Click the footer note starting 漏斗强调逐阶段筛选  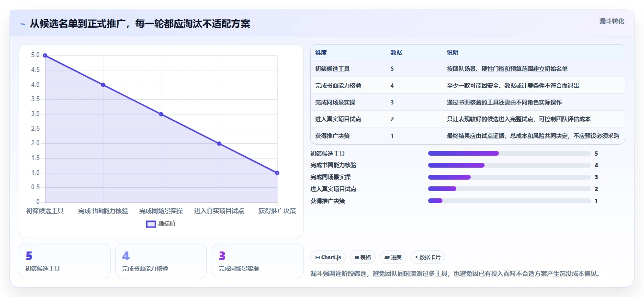click(x=455, y=274)
